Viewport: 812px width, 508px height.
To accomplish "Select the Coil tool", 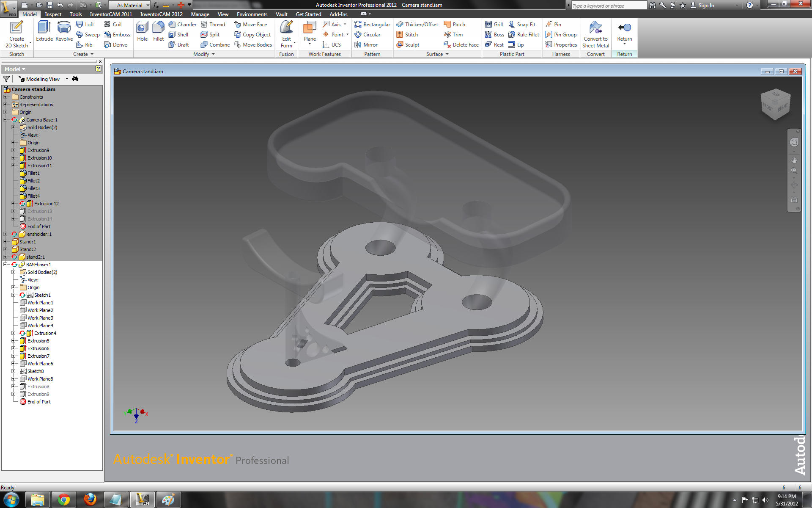I will 113,25.
